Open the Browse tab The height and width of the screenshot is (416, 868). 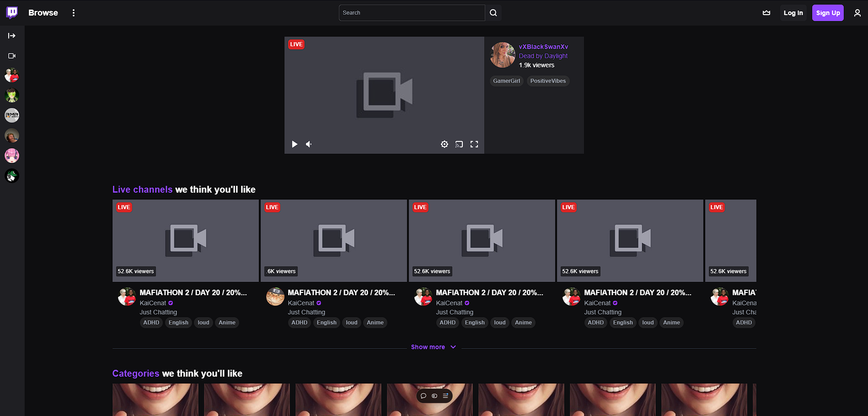click(x=43, y=13)
